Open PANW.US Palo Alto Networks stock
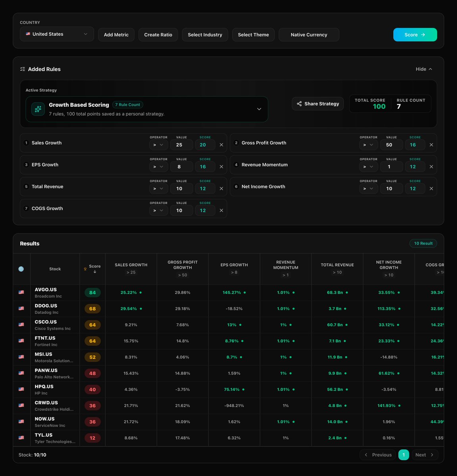Screen dimensions: 457x476 pos(54,373)
